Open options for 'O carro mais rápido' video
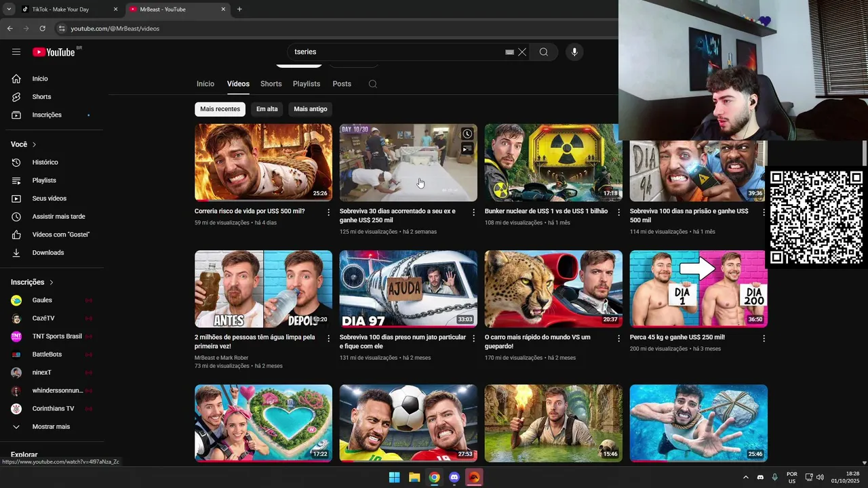Viewport: 868px width, 488px height. [618, 338]
